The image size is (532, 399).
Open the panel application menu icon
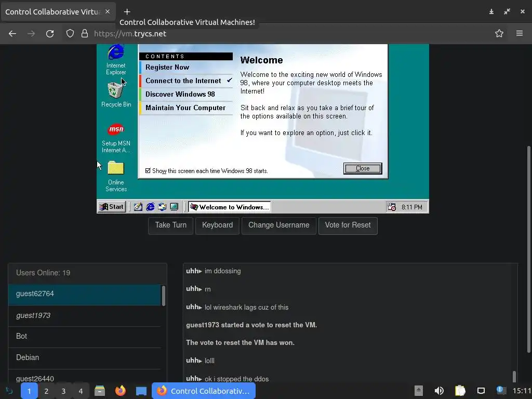pyautogui.click(x=9, y=391)
